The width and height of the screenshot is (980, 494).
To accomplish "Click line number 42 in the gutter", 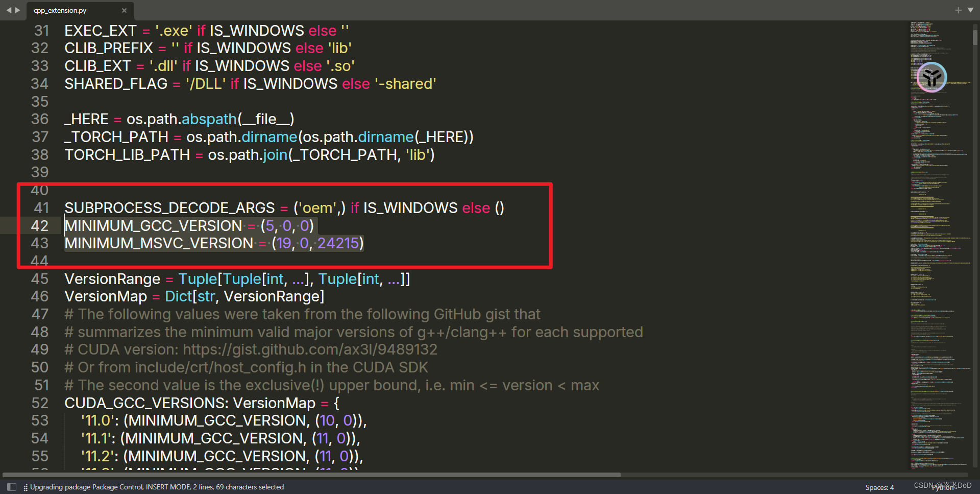I will [x=40, y=225].
